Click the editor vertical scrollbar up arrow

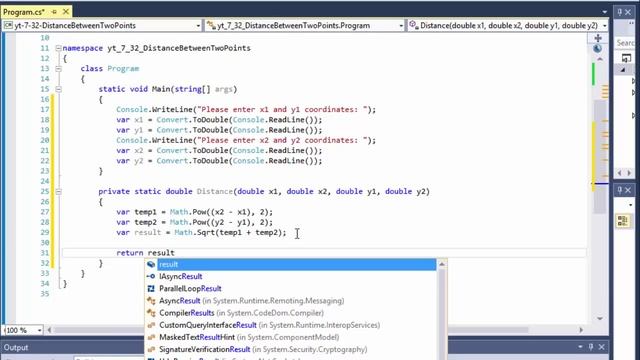[x=600, y=59]
